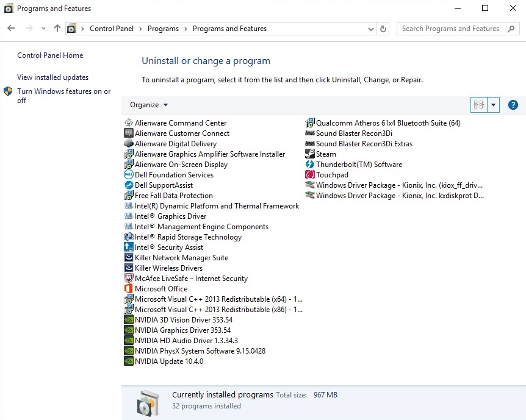Open help with the blue question mark

click(x=513, y=105)
